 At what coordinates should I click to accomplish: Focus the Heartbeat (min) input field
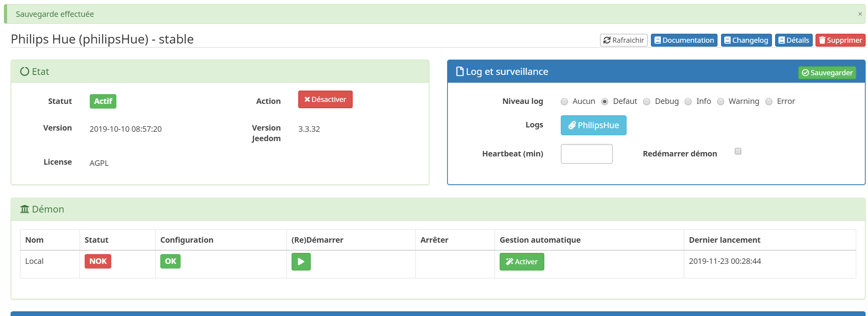[587, 154]
